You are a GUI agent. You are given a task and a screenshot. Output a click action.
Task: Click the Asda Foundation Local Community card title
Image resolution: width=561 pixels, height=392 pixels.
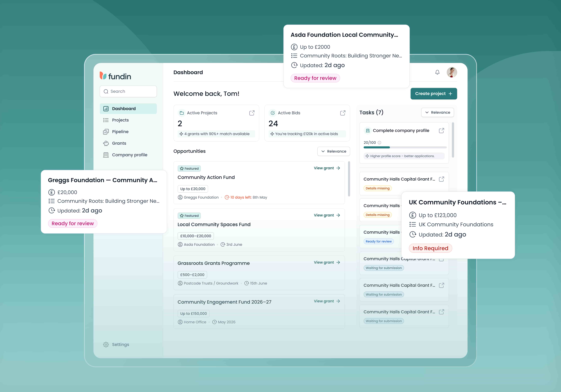coord(344,35)
